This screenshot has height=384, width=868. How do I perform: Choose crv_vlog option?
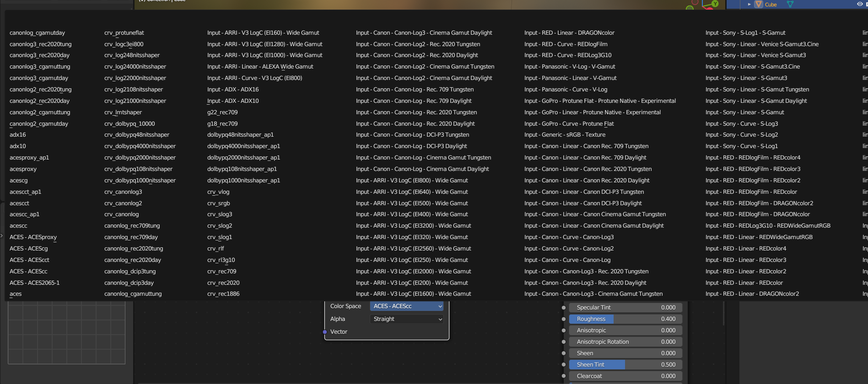coord(218,192)
